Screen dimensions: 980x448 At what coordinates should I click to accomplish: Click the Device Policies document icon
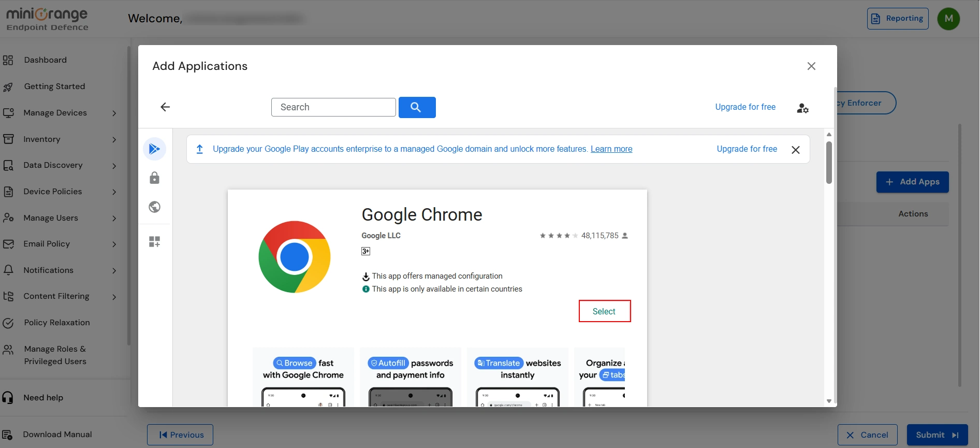(8, 192)
